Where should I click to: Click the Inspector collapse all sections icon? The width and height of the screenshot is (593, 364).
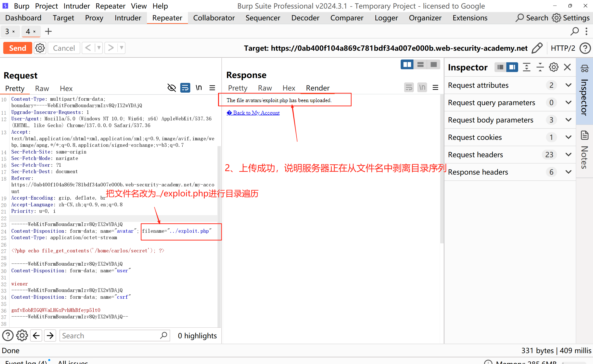point(540,67)
